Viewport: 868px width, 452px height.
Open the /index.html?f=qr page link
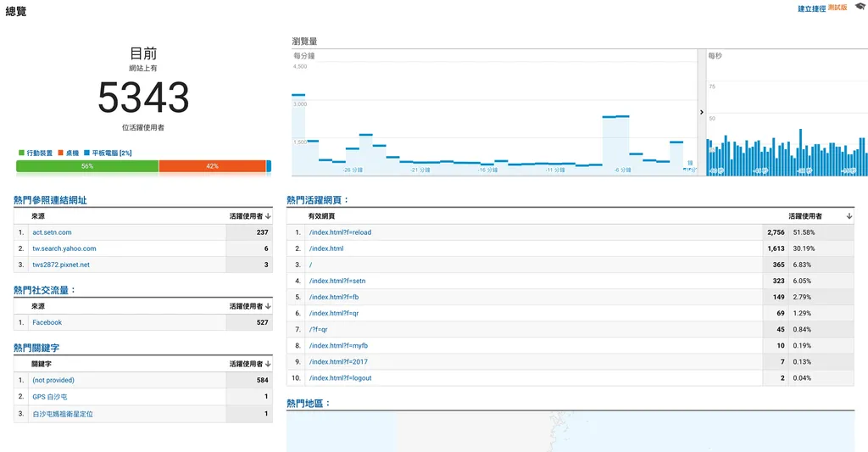[334, 313]
